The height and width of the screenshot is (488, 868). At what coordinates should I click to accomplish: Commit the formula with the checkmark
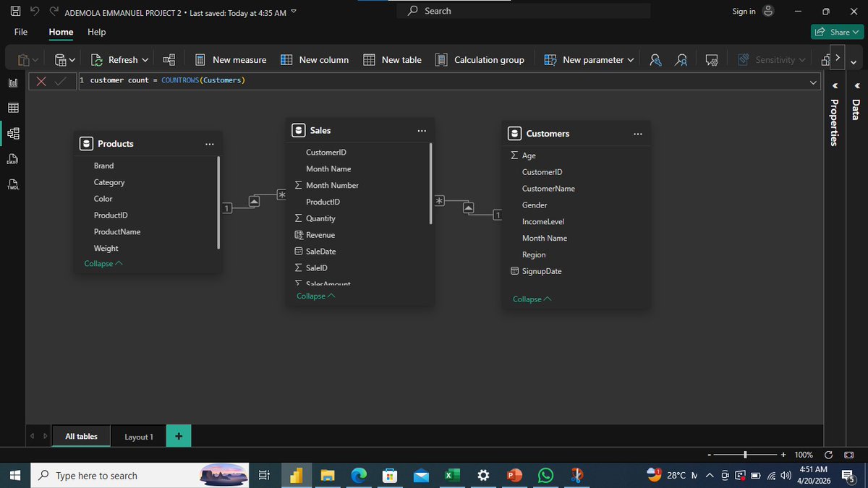click(61, 80)
